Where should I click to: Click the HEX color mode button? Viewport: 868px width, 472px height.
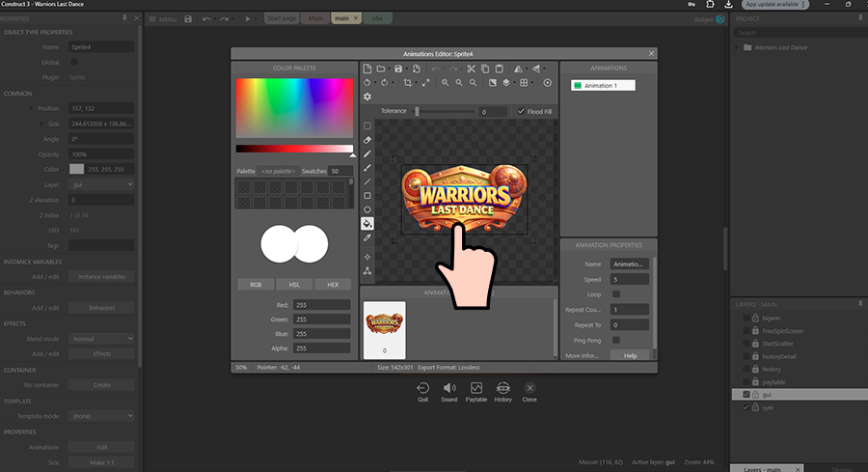333,285
